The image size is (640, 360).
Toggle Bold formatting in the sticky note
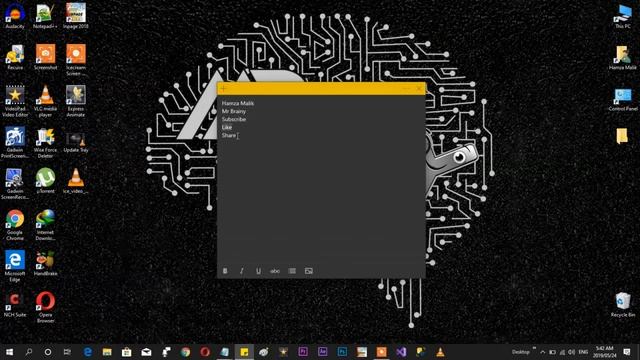tap(225, 271)
